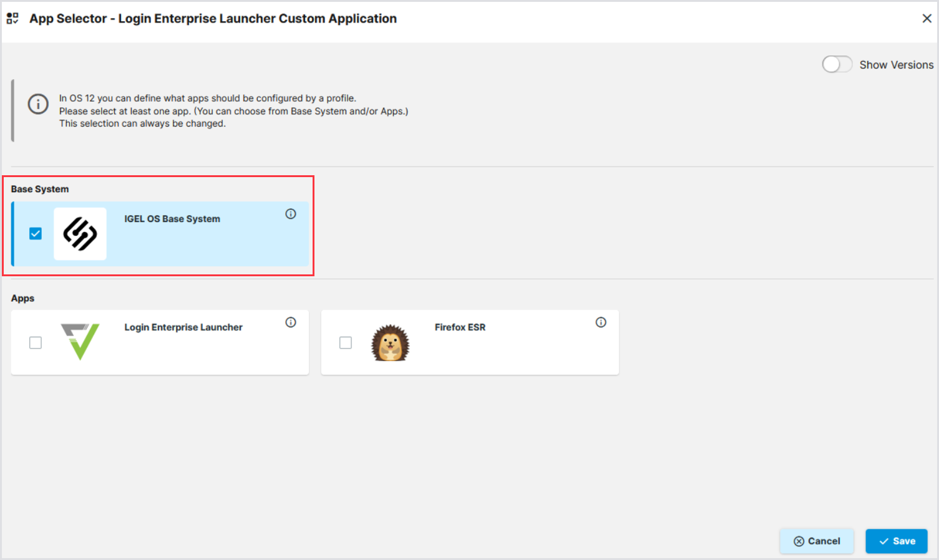Click the App Selector icon in title bar
This screenshot has height=560, width=939.
pyautogui.click(x=12, y=19)
